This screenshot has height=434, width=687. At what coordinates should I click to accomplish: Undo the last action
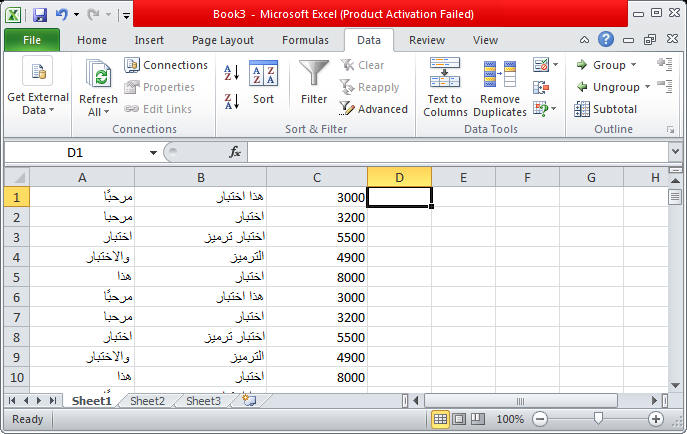pos(62,15)
